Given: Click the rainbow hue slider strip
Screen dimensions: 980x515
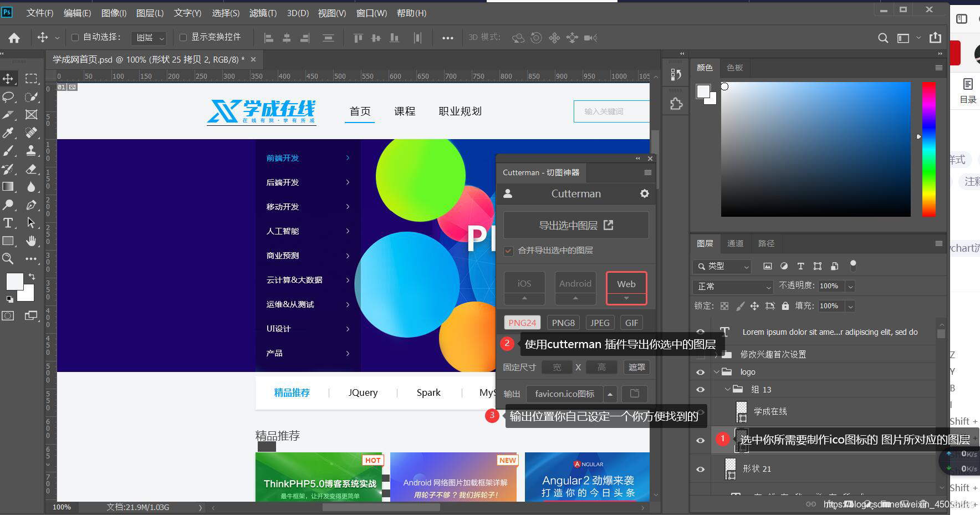Looking at the screenshot, I should click(929, 149).
